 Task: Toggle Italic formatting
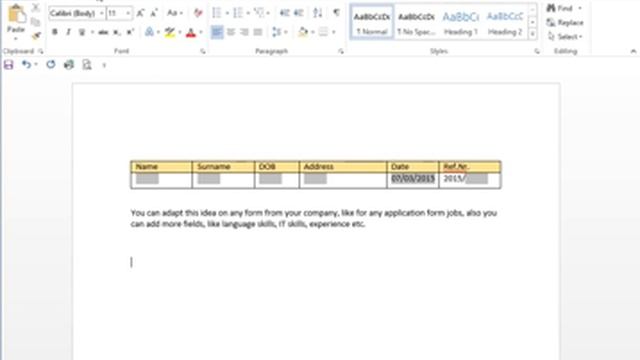click(68, 32)
